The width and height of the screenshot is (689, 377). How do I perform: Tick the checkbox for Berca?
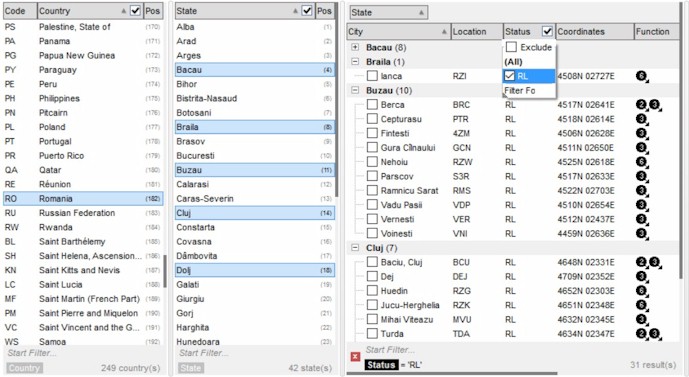coord(372,105)
